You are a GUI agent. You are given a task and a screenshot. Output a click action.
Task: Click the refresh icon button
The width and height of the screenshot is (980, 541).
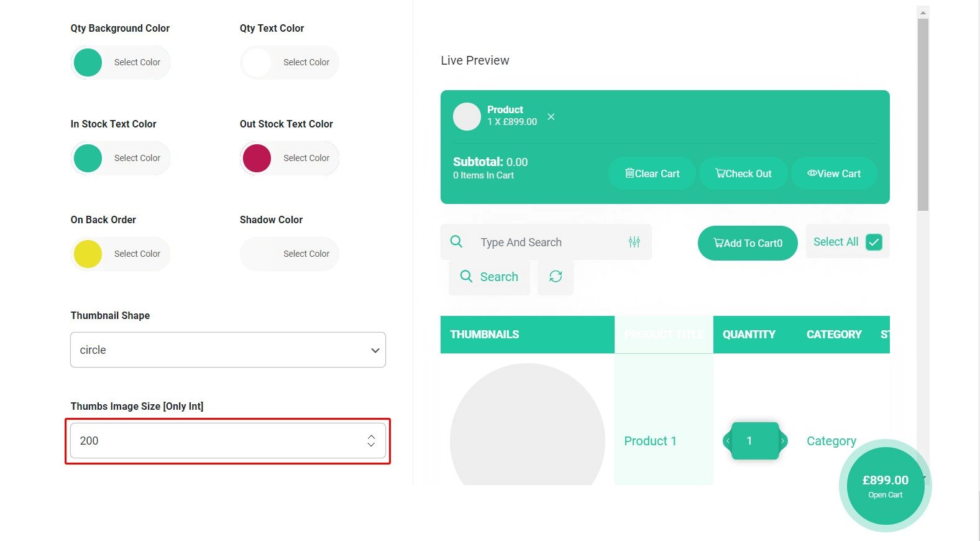click(x=556, y=277)
